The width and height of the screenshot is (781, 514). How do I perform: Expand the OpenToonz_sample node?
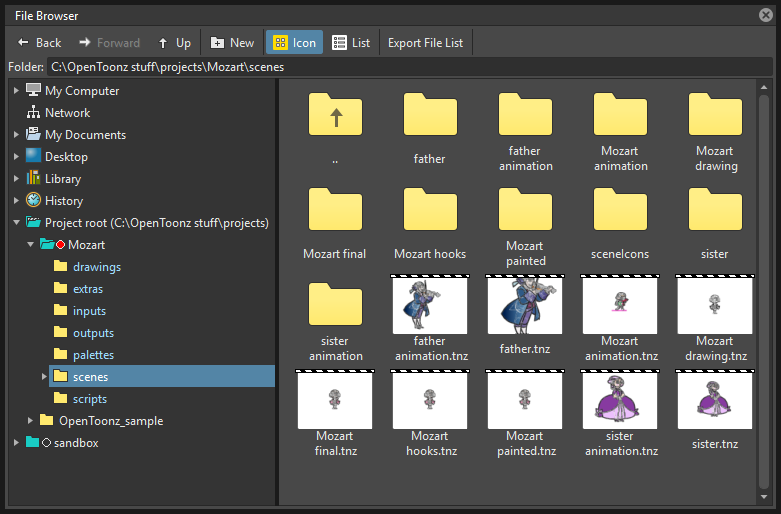(x=30, y=420)
